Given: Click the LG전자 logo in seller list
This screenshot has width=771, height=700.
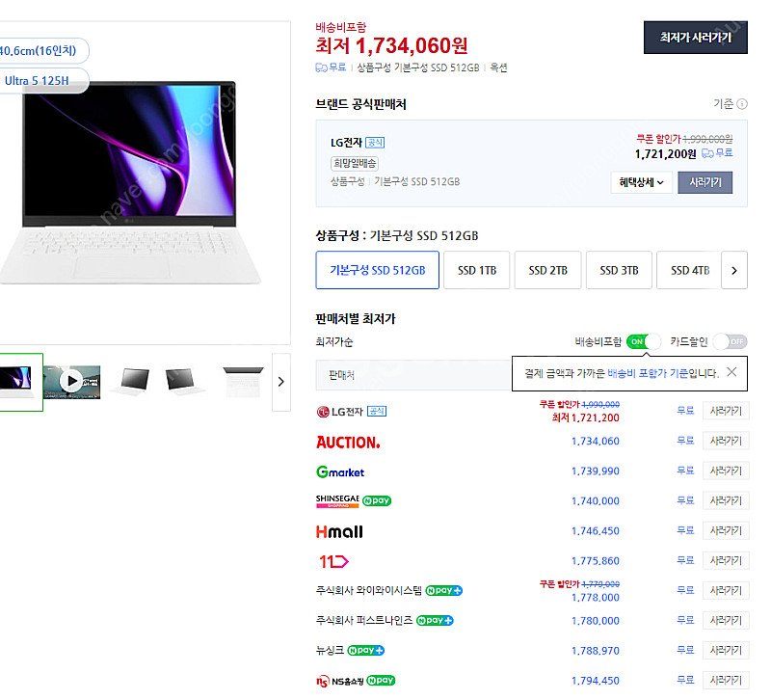Looking at the screenshot, I should coord(340,412).
